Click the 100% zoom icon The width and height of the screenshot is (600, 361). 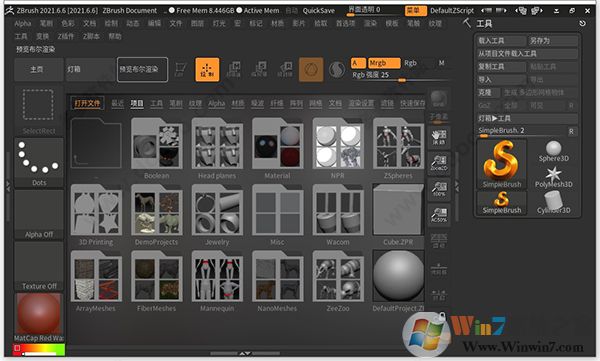click(439, 189)
